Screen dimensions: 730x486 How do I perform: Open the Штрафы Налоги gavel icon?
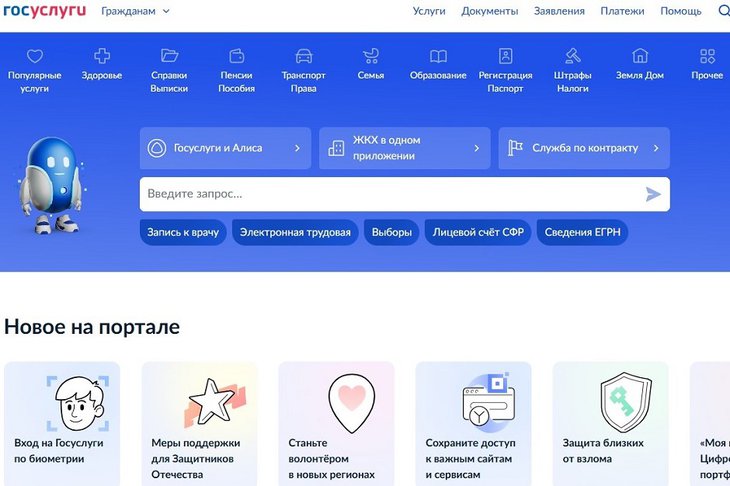[x=573, y=56]
